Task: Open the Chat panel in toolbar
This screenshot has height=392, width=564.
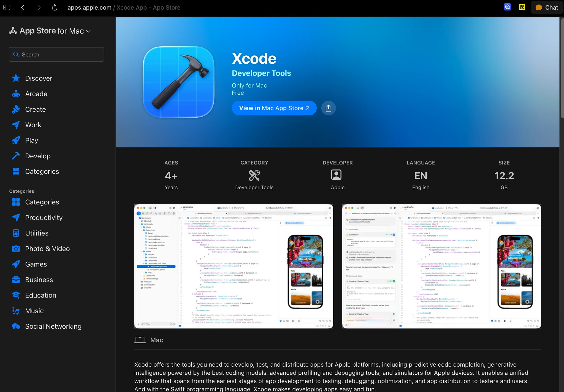Action: pyautogui.click(x=547, y=7)
